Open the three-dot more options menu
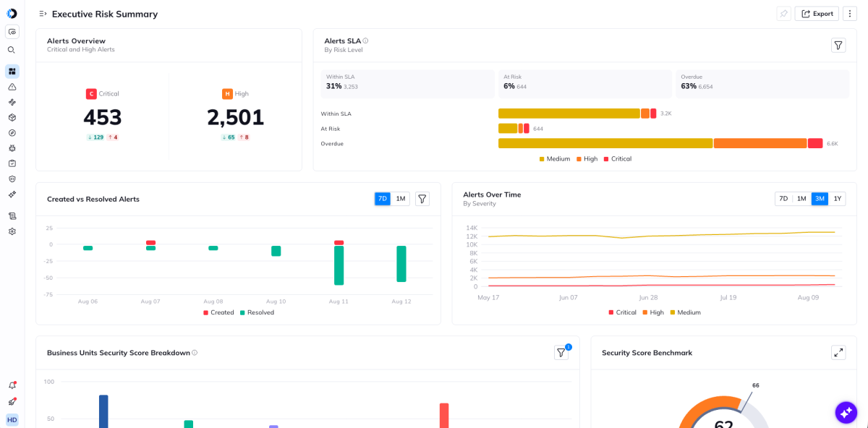Viewport: 868px width, 428px height. point(850,14)
